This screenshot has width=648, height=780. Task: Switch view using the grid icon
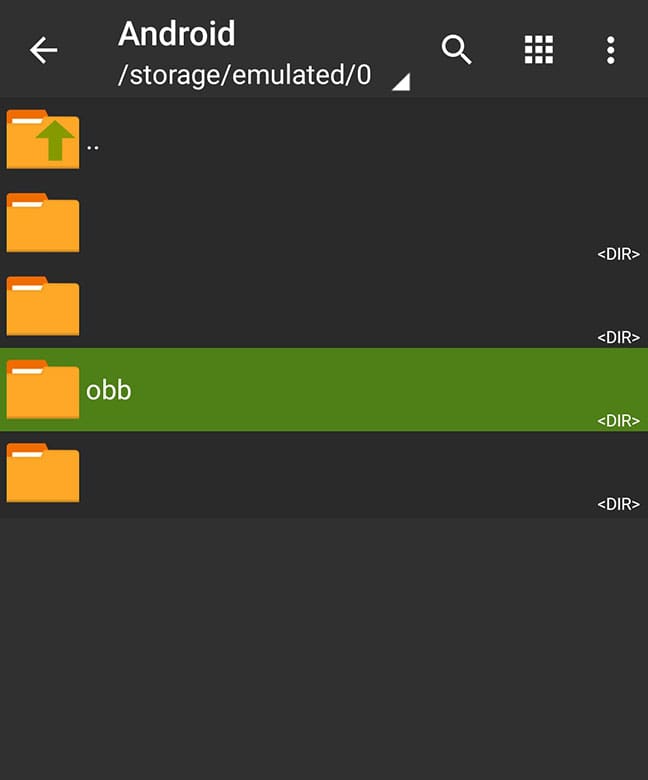(x=539, y=50)
